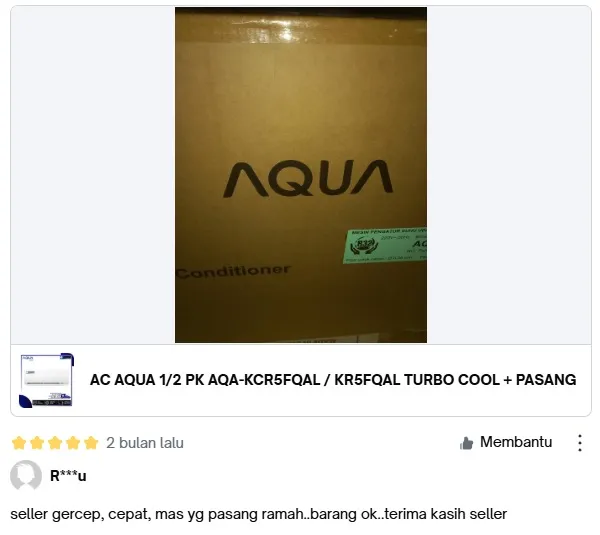The image size is (600, 535).
Task: Click the AQUA logo on the box photo
Action: (x=308, y=179)
